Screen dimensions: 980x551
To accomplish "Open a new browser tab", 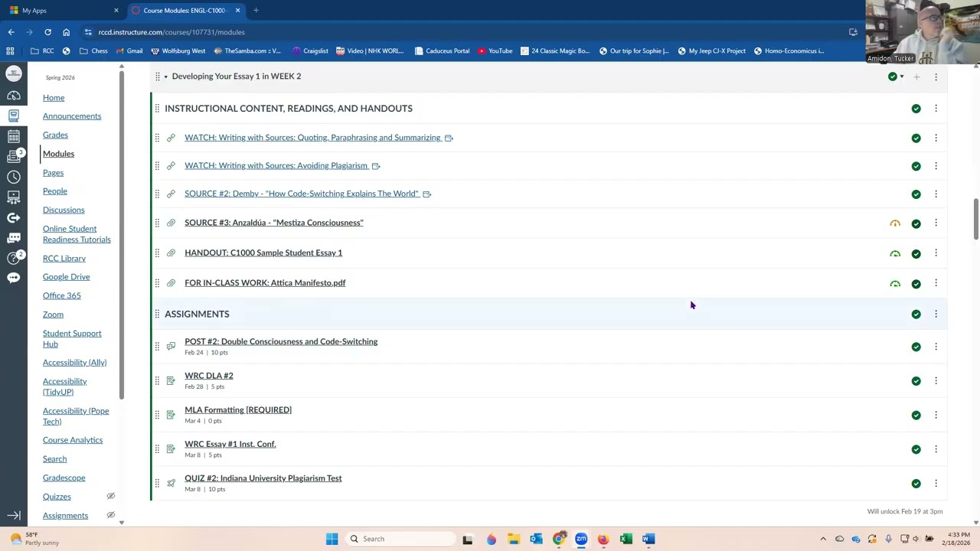I will click(x=256, y=10).
